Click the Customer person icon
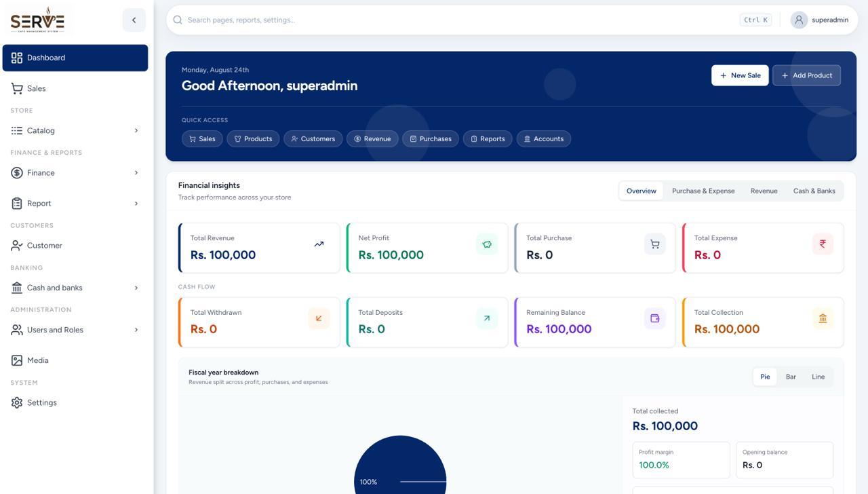 click(x=17, y=246)
